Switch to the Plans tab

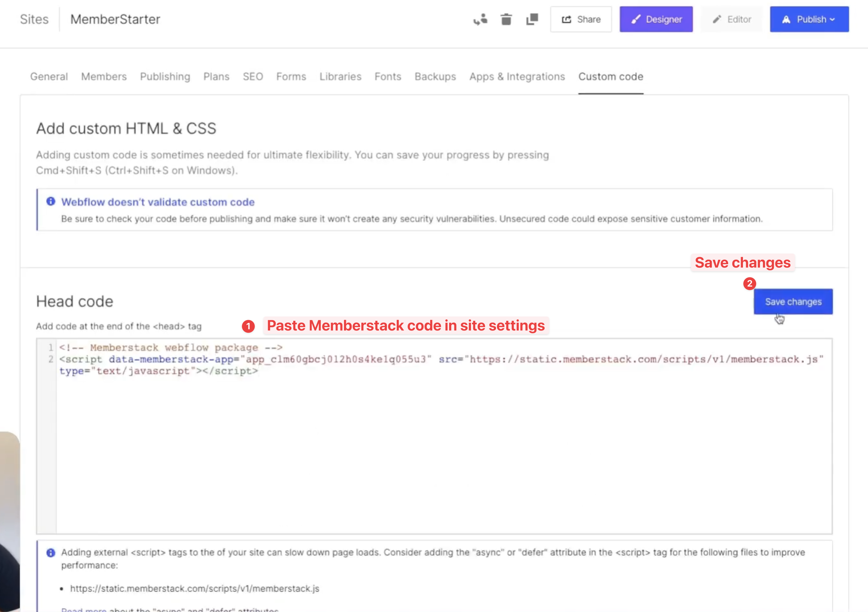pos(217,76)
